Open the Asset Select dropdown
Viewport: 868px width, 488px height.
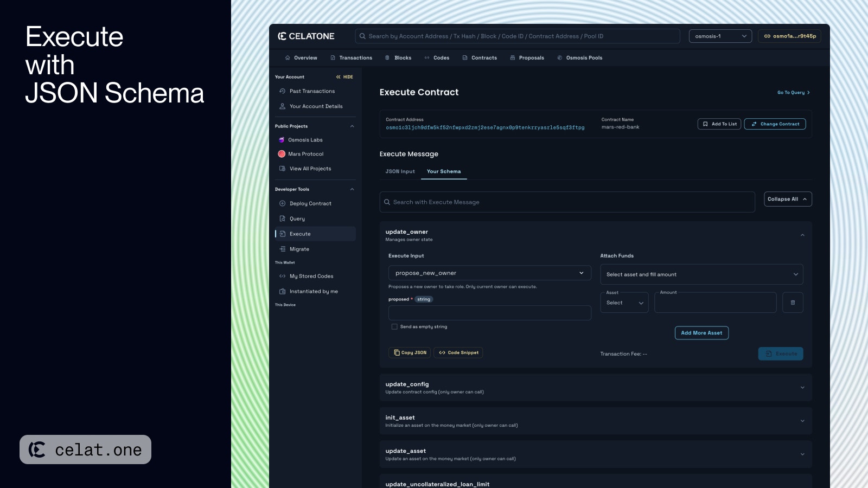(624, 303)
